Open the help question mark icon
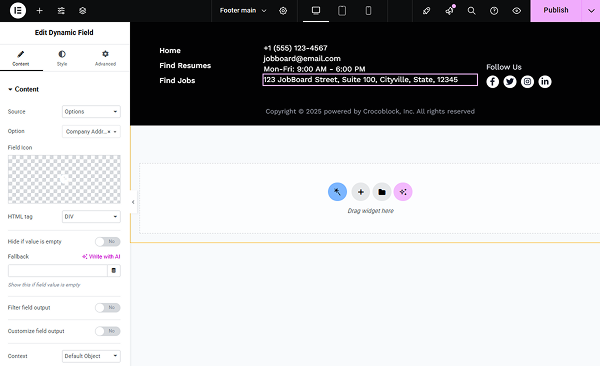600x366 pixels. coord(494,11)
